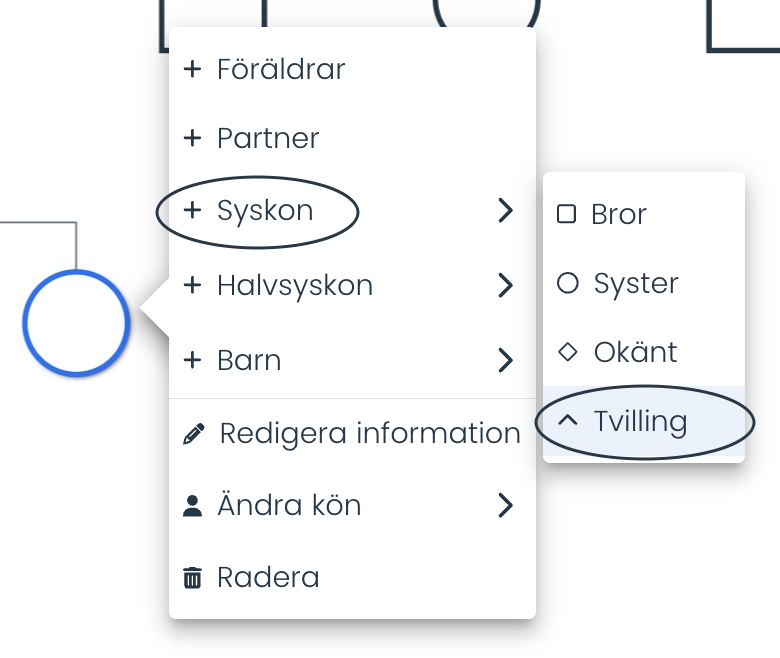Select the square Bror icon
Screen dimensions: 780x658
point(567,214)
